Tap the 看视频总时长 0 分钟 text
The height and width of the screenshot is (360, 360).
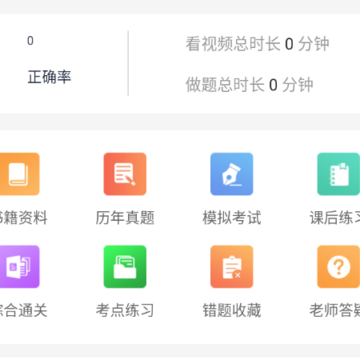[x=257, y=44]
